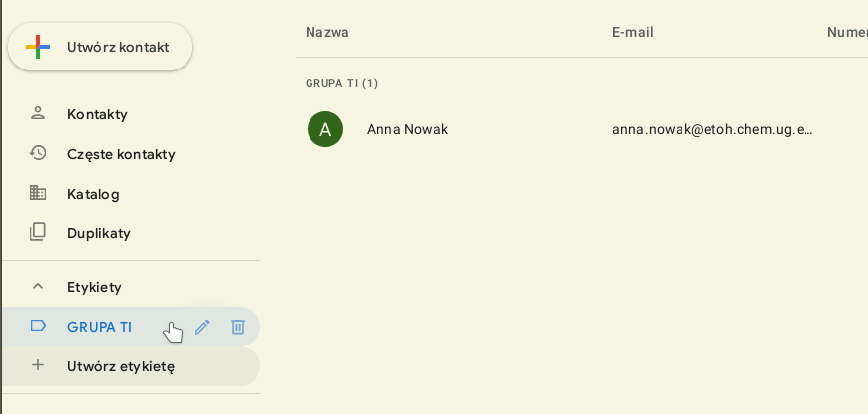
Task: Open the Anna Nowak contact name
Action: [408, 129]
